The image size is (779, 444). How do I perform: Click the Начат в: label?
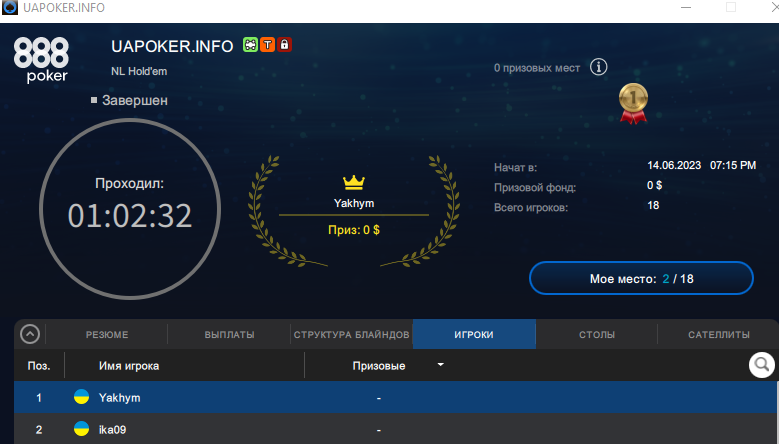(515, 168)
